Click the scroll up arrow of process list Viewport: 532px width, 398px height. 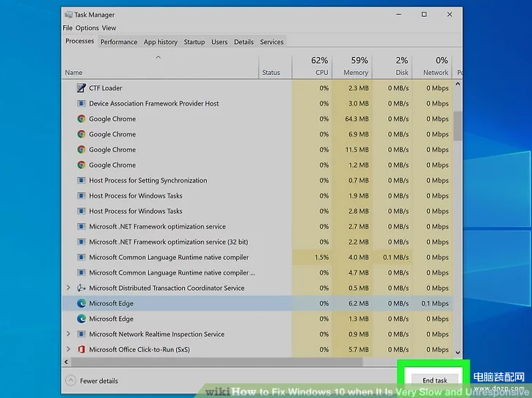[x=458, y=84]
